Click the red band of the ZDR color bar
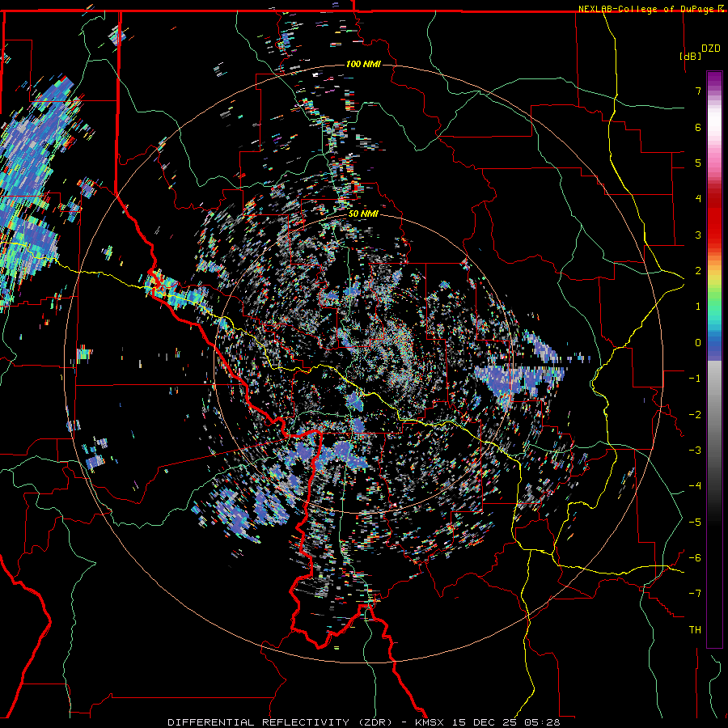The image size is (728, 728). click(x=714, y=218)
